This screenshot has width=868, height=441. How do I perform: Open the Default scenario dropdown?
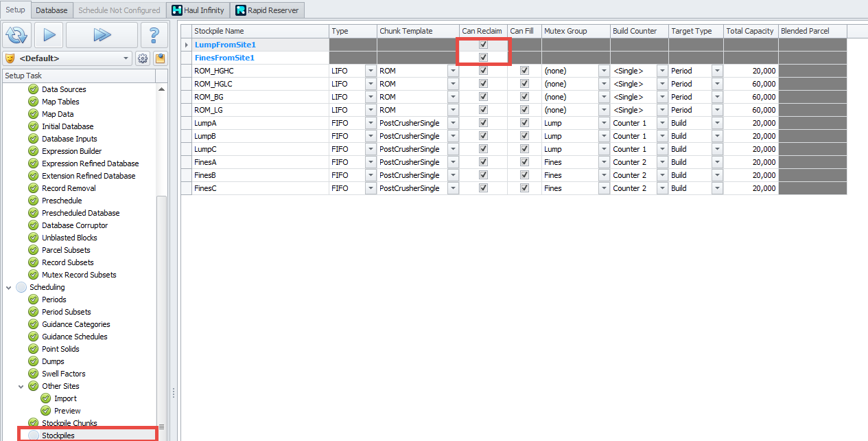tap(126, 58)
